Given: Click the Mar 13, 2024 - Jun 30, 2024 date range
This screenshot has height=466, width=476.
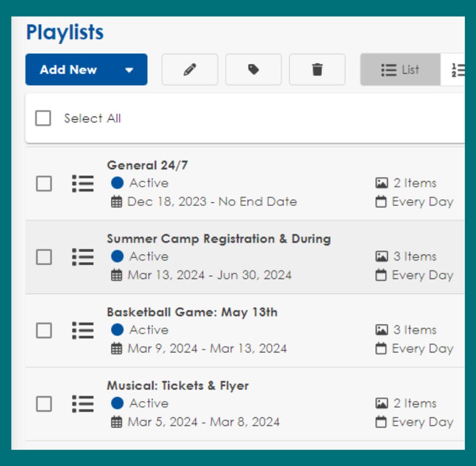Looking at the screenshot, I should pyautogui.click(x=209, y=275).
